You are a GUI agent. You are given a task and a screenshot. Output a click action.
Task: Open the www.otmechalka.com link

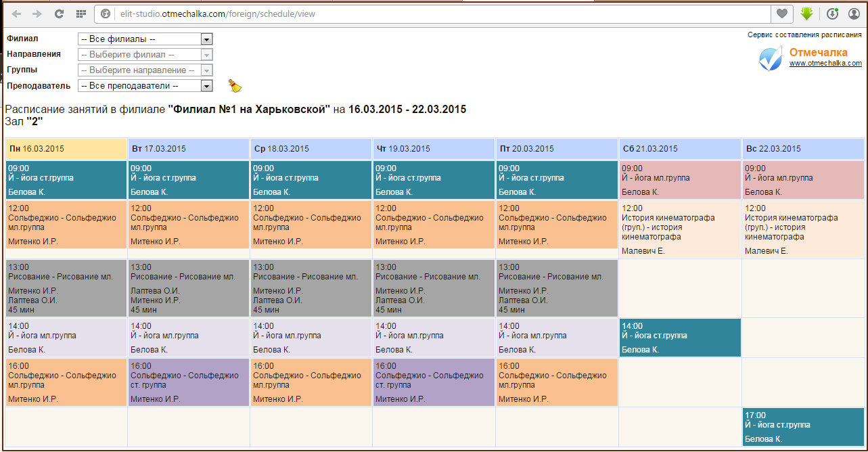tap(825, 64)
